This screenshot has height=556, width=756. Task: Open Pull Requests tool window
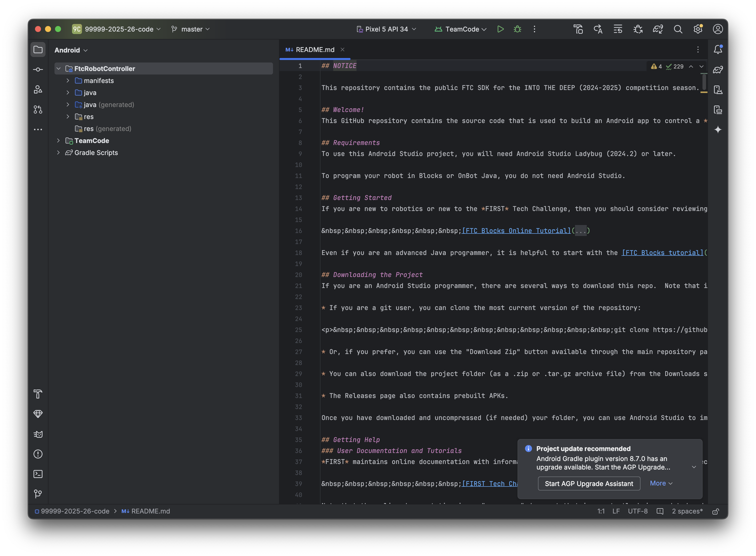pyautogui.click(x=38, y=109)
